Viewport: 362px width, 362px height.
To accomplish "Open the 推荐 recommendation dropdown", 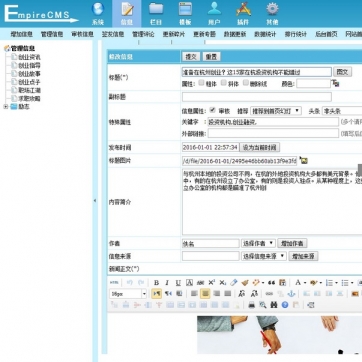I will pos(276,111).
